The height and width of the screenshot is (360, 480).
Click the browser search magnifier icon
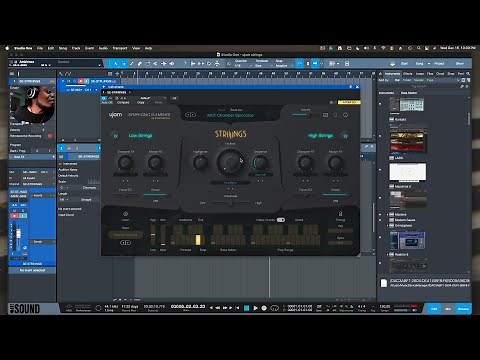(468, 73)
